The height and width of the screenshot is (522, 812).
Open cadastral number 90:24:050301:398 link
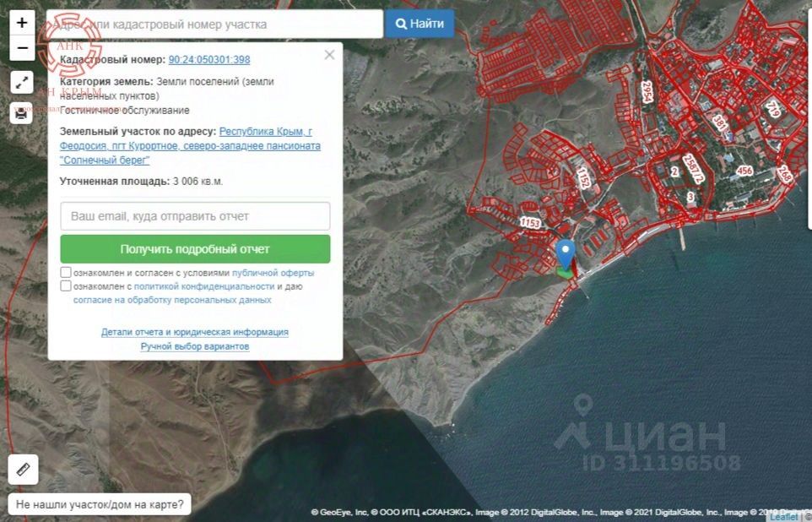tap(208, 60)
